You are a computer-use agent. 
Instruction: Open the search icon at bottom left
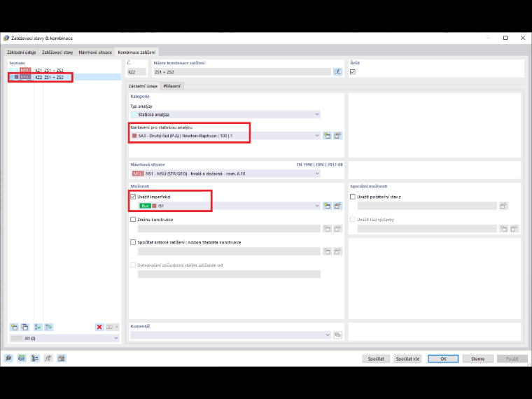[8, 358]
